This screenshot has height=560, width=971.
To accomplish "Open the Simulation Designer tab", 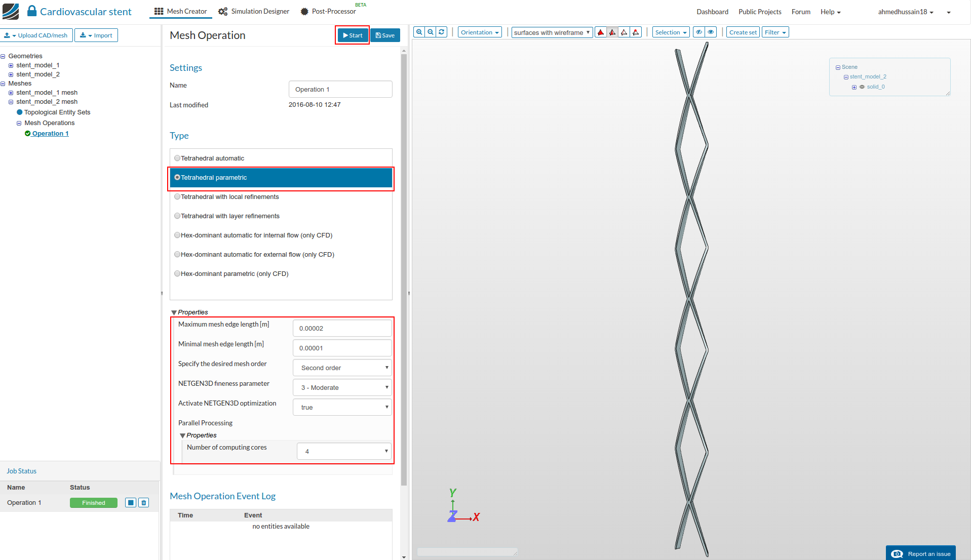I will (254, 11).
